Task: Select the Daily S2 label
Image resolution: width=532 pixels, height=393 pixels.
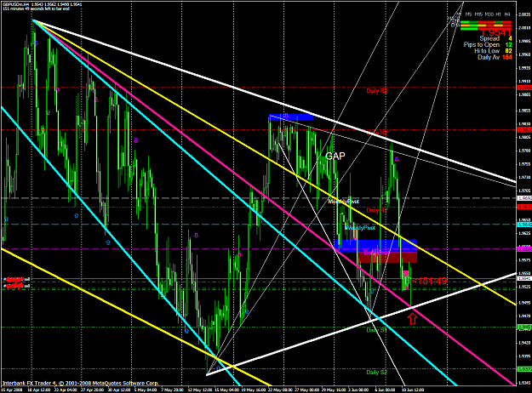Action: tap(376, 373)
